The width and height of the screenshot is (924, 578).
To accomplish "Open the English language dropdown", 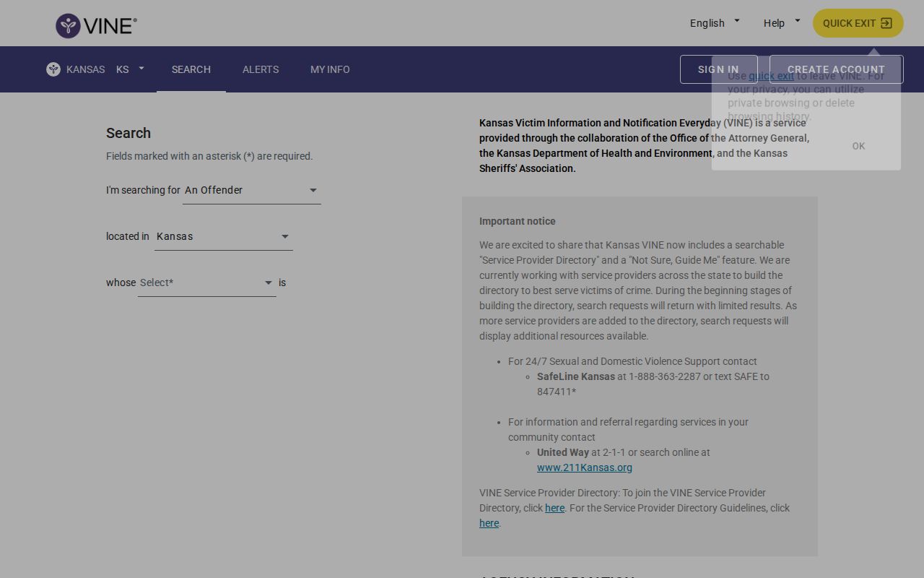I will pos(715,23).
